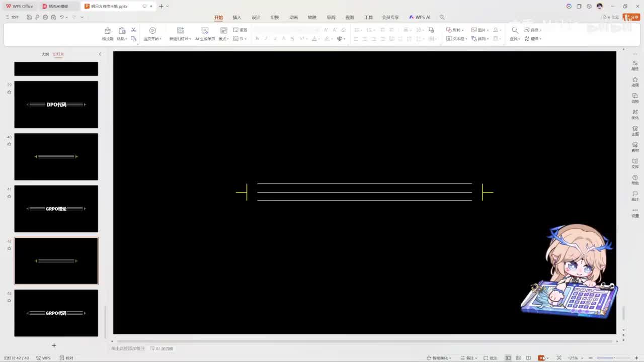Select the GRPO代码 slide thumbnail

[56, 313]
